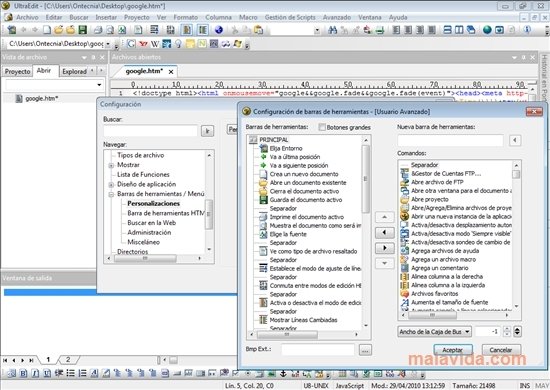550x390 pixels.
Task: Select the google.htm document tab
Action: pyautogui.click(x=144, y=71)
